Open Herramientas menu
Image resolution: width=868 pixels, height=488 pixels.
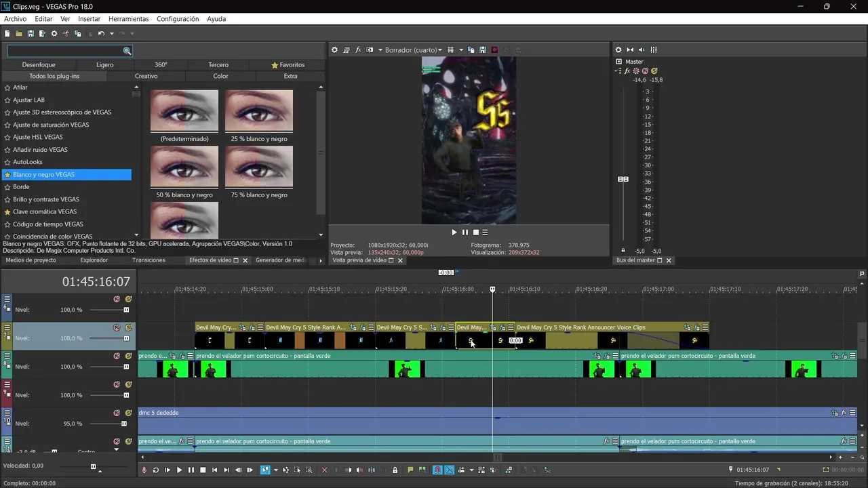[129, 19]
